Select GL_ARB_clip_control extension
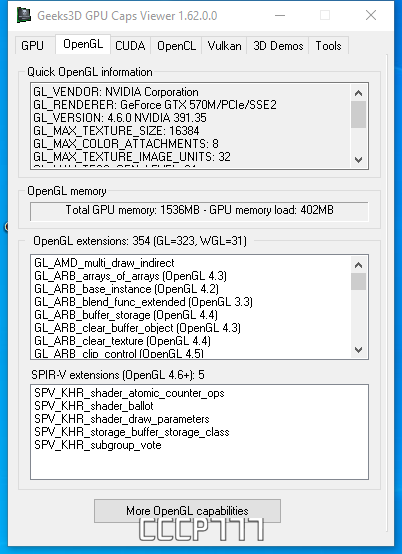 click(119, 353)
